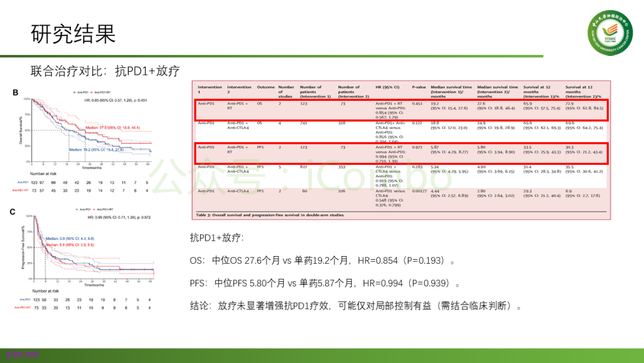Click the panel B label
This screenshot has height=363, width=644.
(x=16, y=93)
